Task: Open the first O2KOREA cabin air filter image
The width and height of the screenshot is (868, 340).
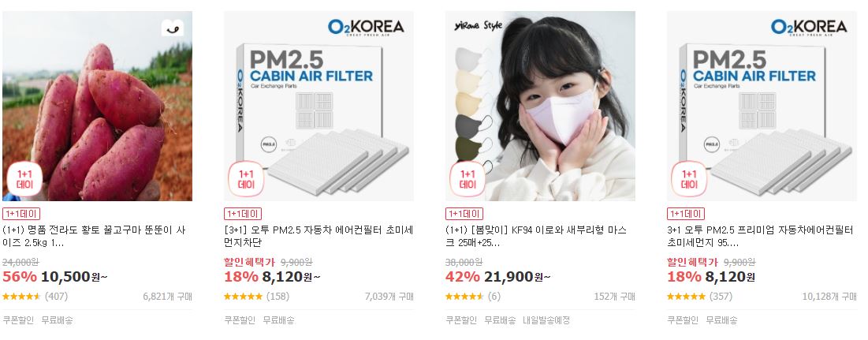Action: point(319,106)
